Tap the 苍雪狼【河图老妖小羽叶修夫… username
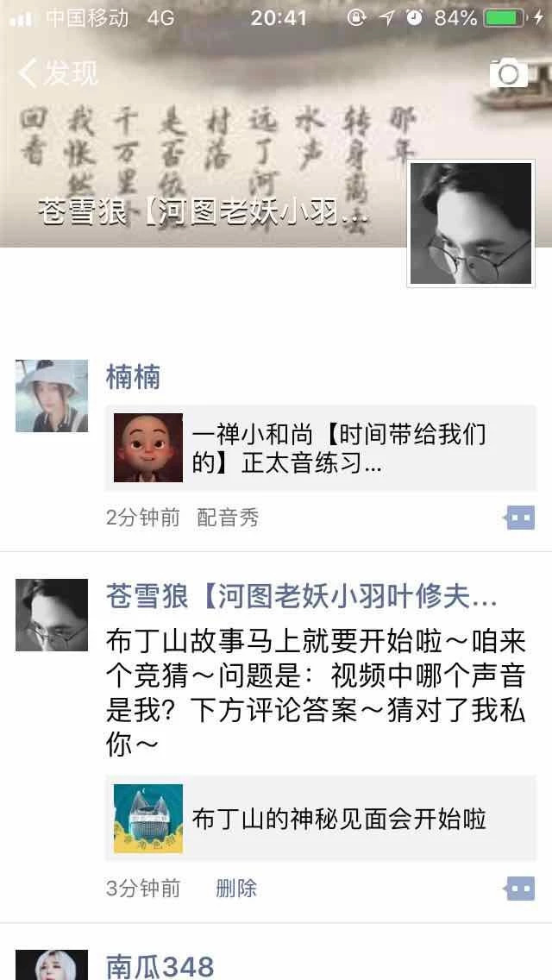 pos(301,598)
